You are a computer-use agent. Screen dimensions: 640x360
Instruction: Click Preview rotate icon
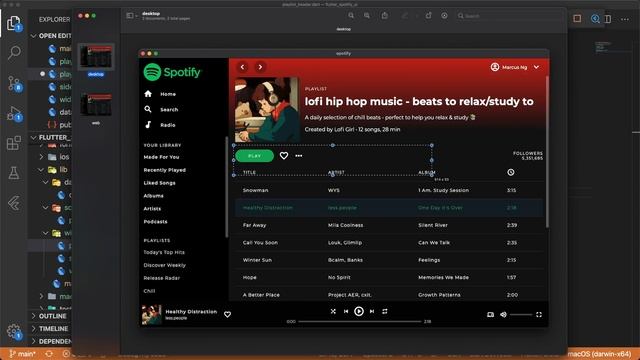428,16
